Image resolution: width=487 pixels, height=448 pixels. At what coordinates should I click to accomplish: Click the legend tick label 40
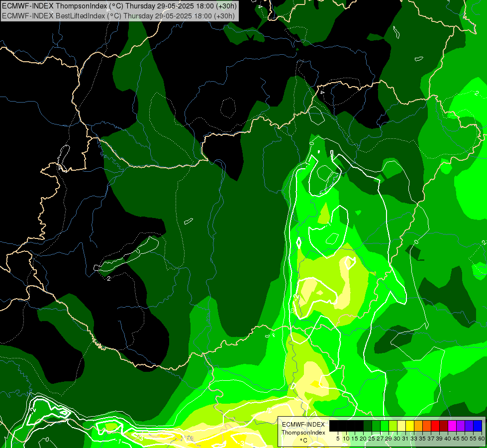448,439
